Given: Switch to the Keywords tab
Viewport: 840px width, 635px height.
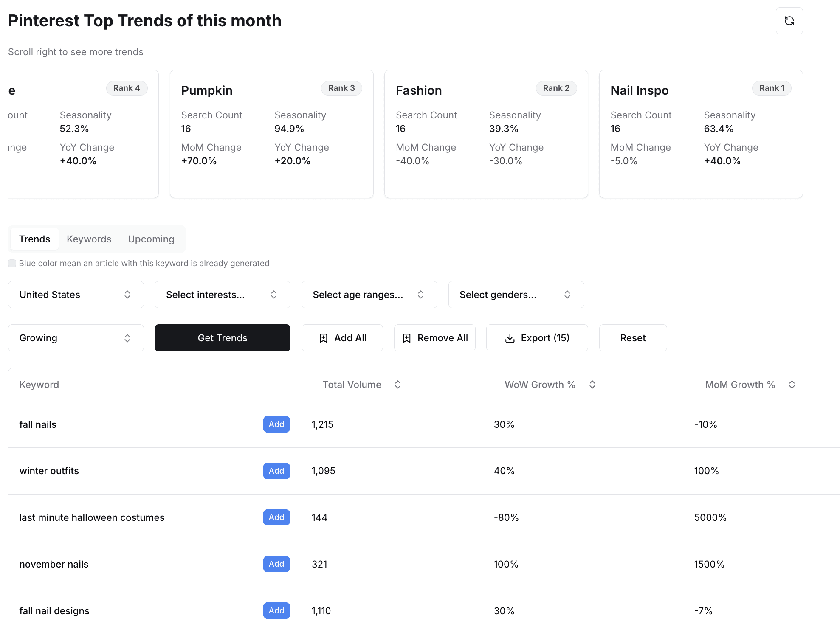Looking at the screenshot, I should tap(89, 239).
